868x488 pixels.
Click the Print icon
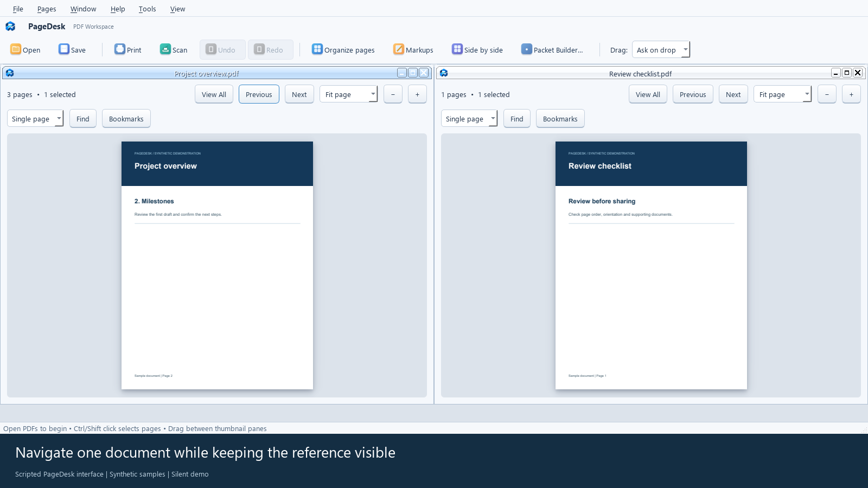click(x=120, y=49)
